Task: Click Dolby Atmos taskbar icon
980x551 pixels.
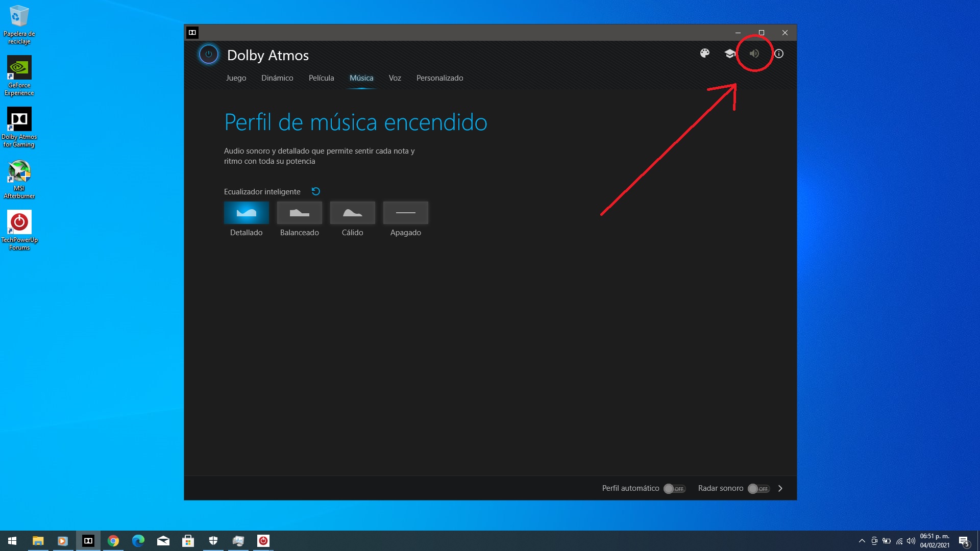Action: (88, 541)
